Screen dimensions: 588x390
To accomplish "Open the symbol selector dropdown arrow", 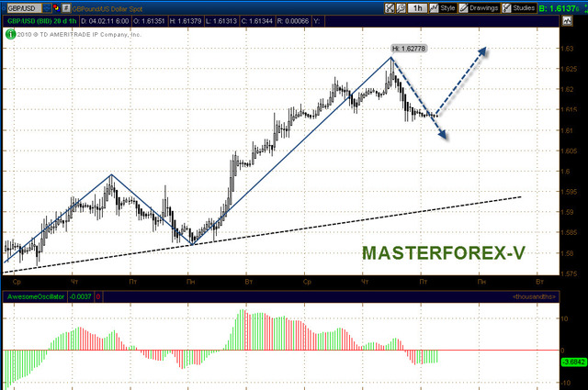I will (x=47, y=8).
